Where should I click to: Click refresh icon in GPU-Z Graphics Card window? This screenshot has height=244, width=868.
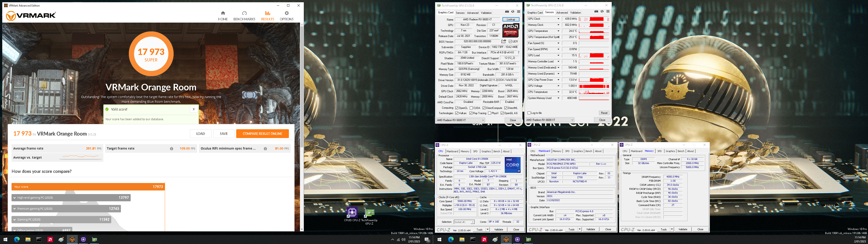pyautogui.click(x=512, y=12)
